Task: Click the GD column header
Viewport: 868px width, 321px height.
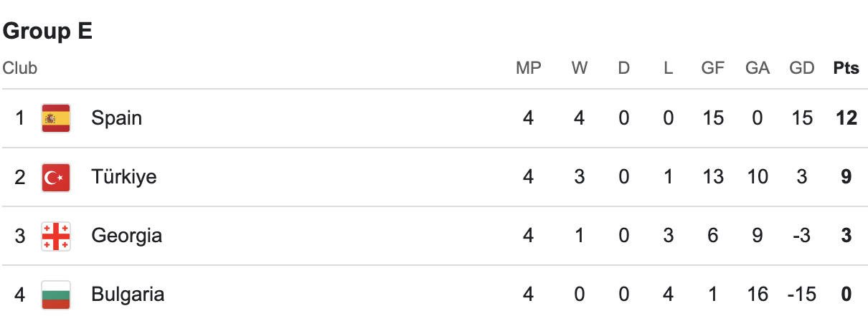Action: pyautogui.click(x=802, y=68)
